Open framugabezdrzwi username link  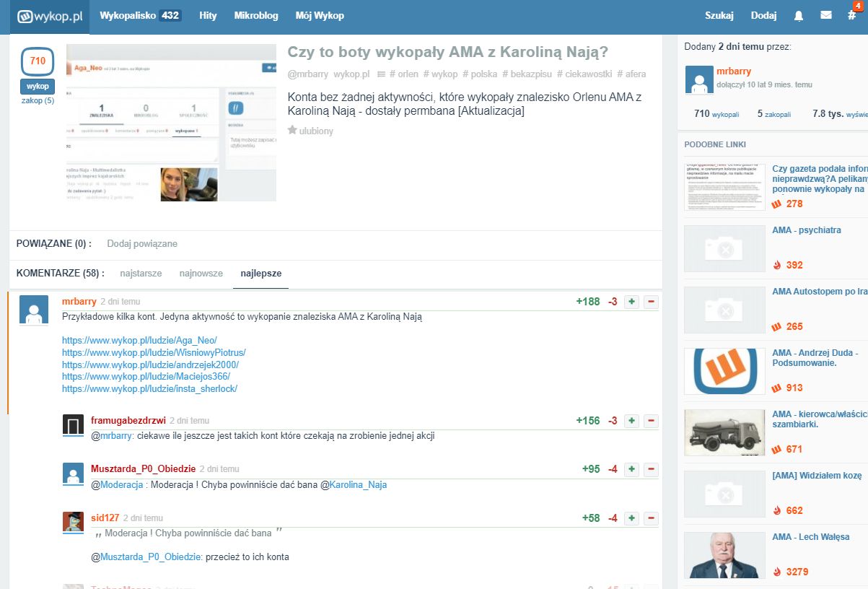pos(128,420)
